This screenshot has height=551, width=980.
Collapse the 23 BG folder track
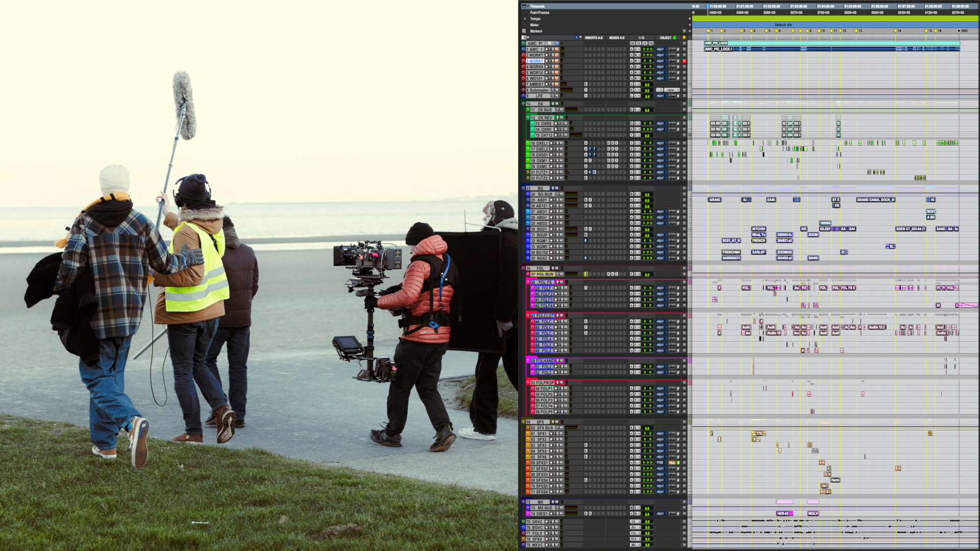click(x=523, y=188)
